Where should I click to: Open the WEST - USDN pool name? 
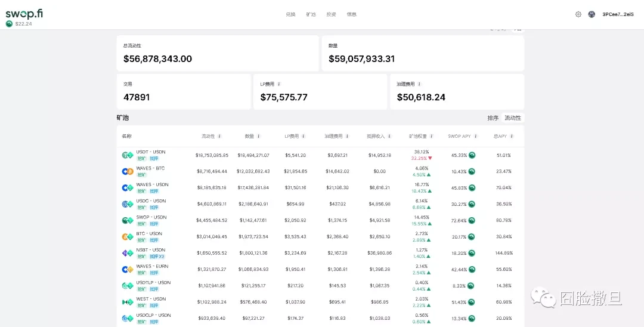[151, 298]
